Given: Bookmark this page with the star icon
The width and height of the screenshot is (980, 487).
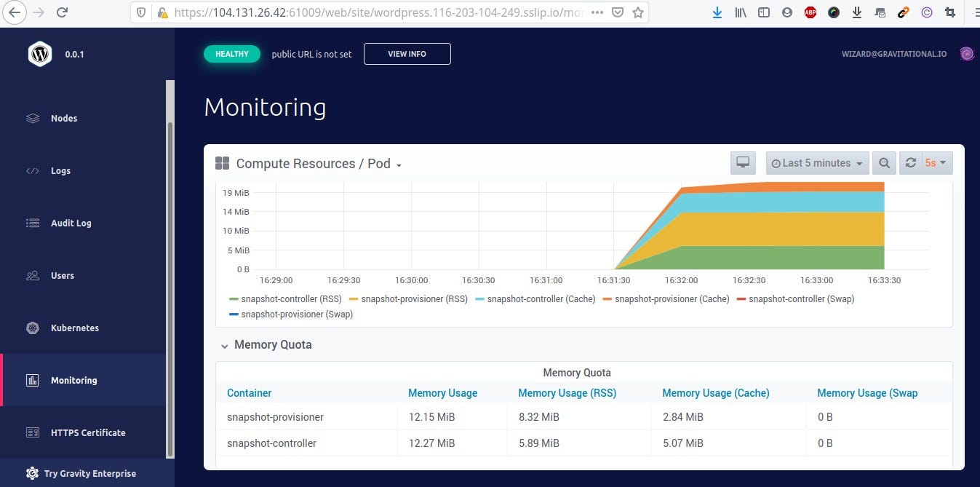Looking at the screenshot, I should [638, 12].
